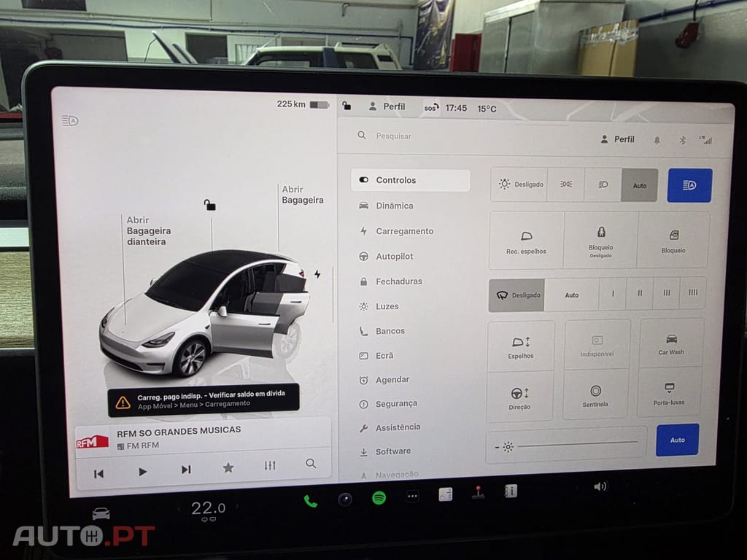Toggle Bloqueio from Desligado

click(600, 241)
